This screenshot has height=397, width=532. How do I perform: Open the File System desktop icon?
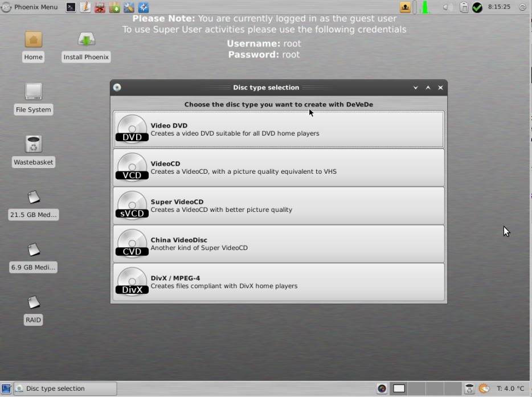tap(33, 99)
